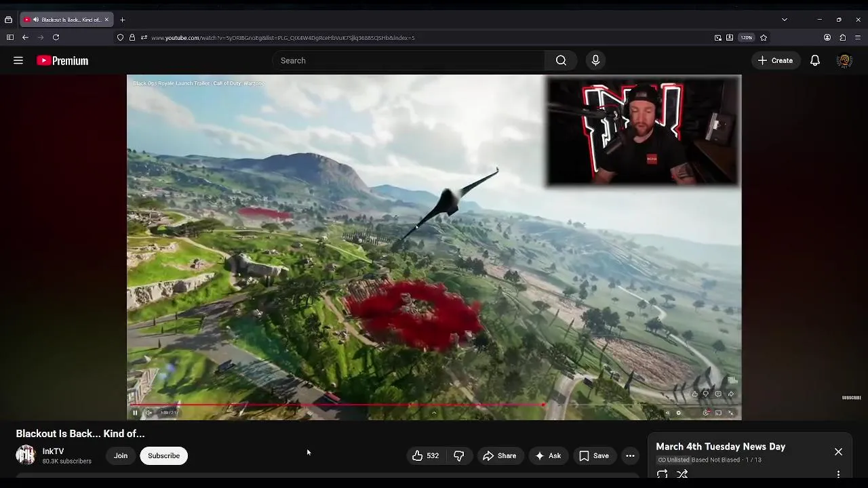Click the video frame to pause playback
This screenshot has height=488, width=868.
pyautogui.click(x=434, y=247)
